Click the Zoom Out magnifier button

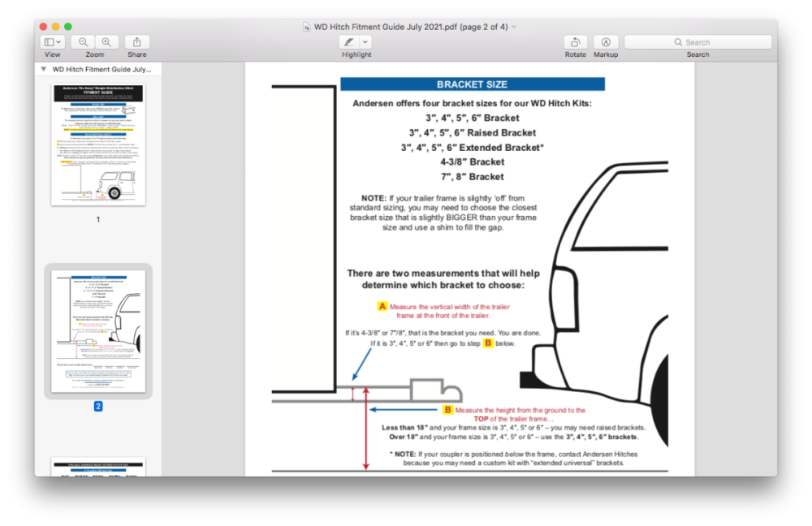(83, 41)
